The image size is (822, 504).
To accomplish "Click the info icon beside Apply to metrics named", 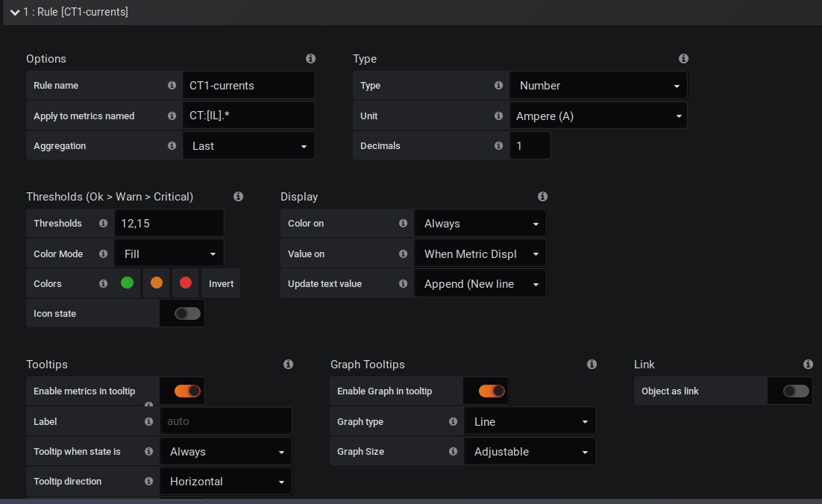I will 172,116.
